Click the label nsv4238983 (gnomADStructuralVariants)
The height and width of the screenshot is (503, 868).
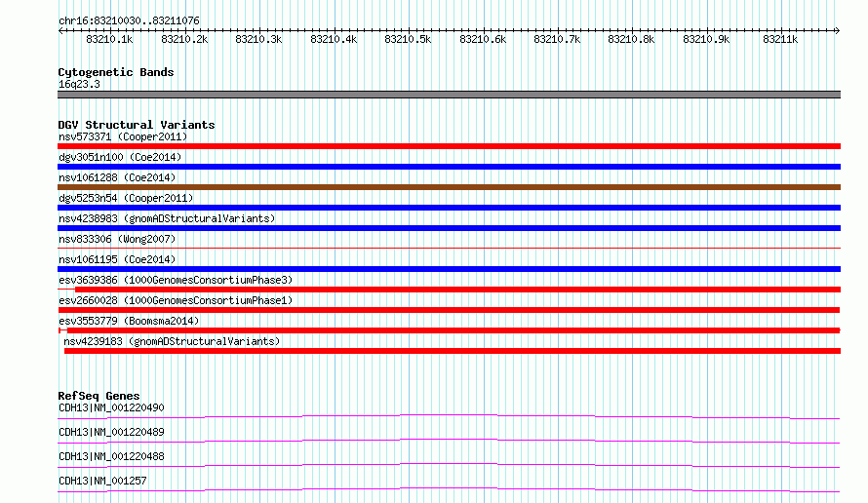pos(167,218)
